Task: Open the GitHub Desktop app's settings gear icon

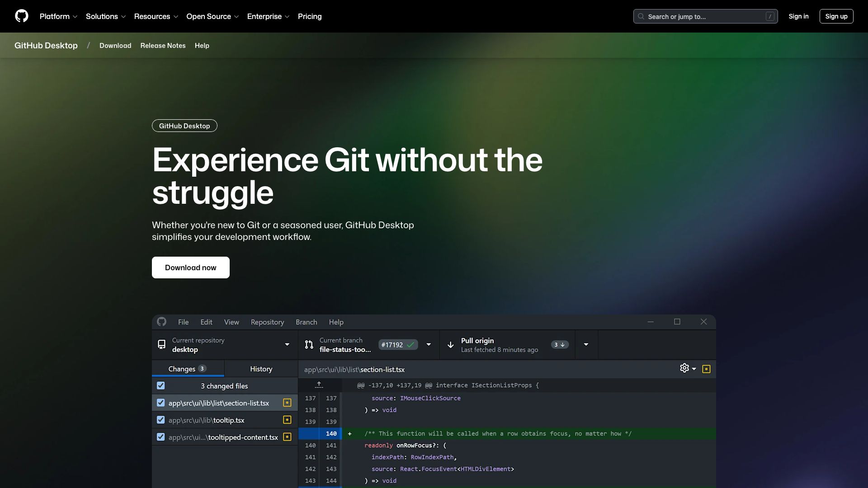Action: click(684, 368)
